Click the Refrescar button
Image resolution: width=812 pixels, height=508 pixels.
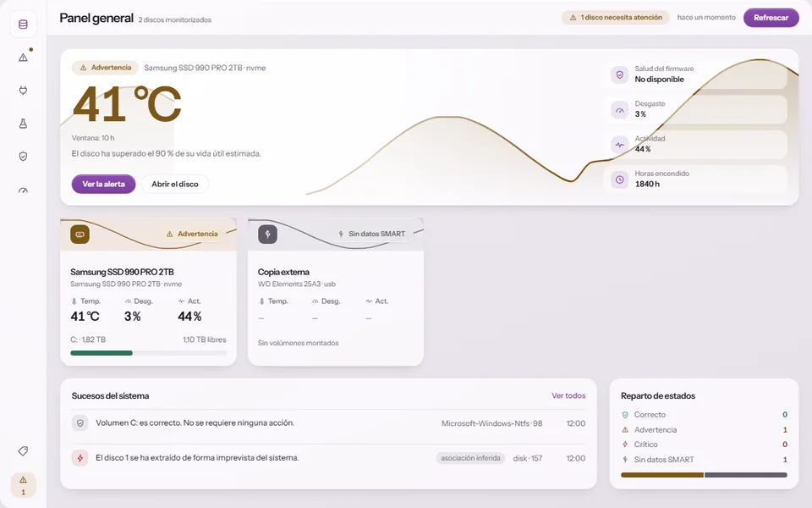(x=771, y=18)
